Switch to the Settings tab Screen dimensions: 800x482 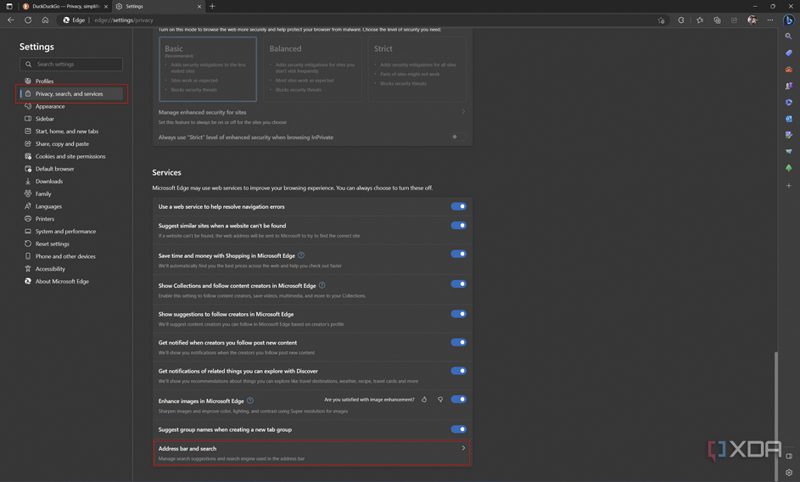click(158, 6)
